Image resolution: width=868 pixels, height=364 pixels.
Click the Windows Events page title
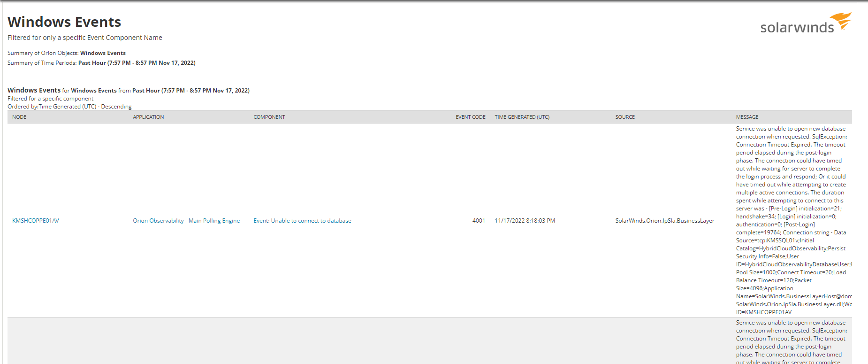tap(64, 22)
